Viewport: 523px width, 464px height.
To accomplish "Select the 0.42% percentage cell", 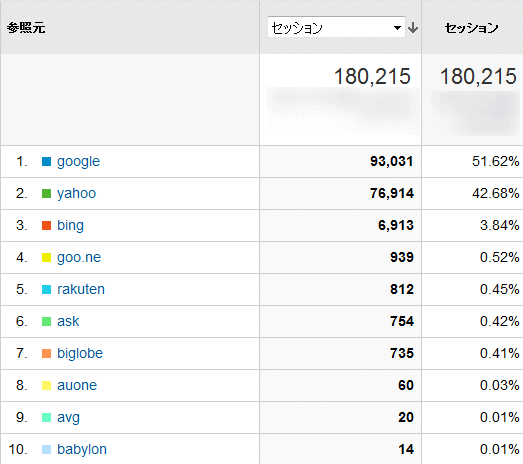I will [x=500, y=321].
